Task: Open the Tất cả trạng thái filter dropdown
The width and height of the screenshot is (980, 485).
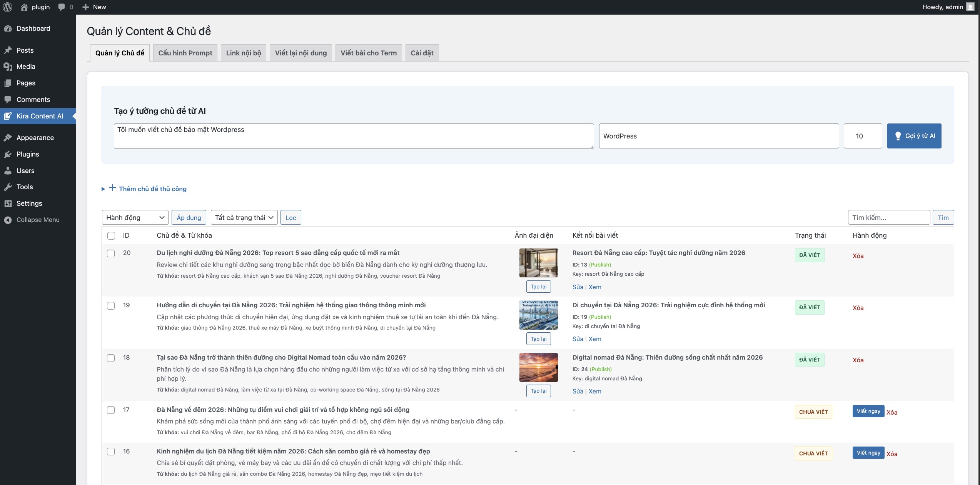Action: click(244, 218)
